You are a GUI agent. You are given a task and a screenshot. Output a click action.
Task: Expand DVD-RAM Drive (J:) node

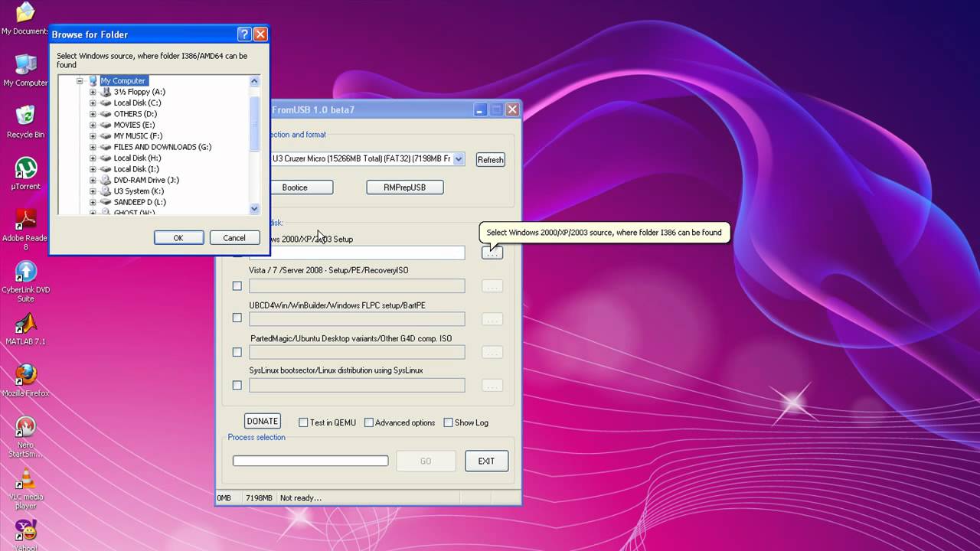pos(93,180)
